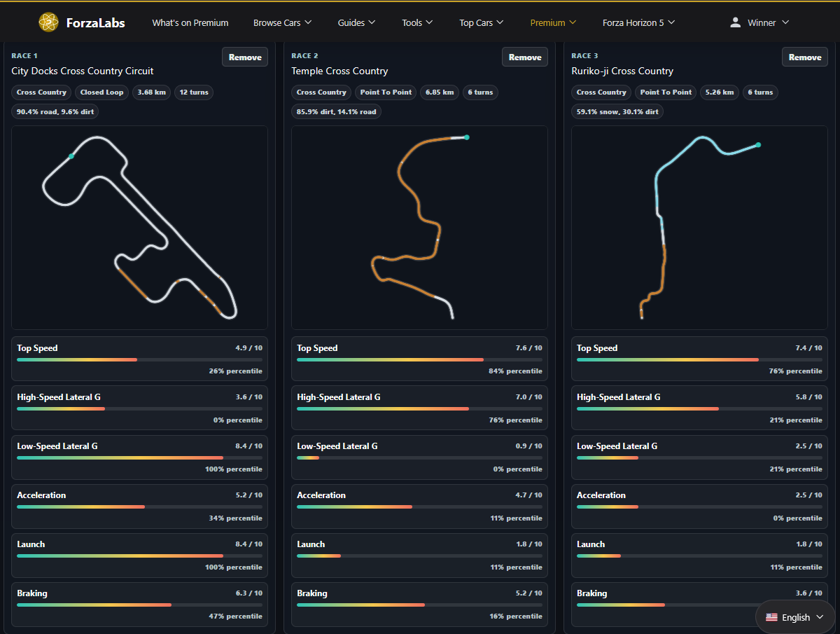This screenshot has width=840, height=634.
Task: Click the 5.26 km tag
Action: (x=720, y=92)
